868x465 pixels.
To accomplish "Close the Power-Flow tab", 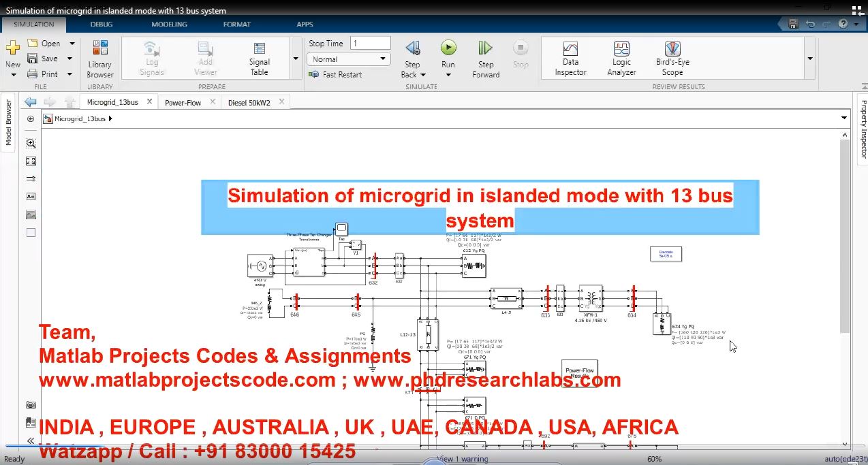I will pos(213,102).
